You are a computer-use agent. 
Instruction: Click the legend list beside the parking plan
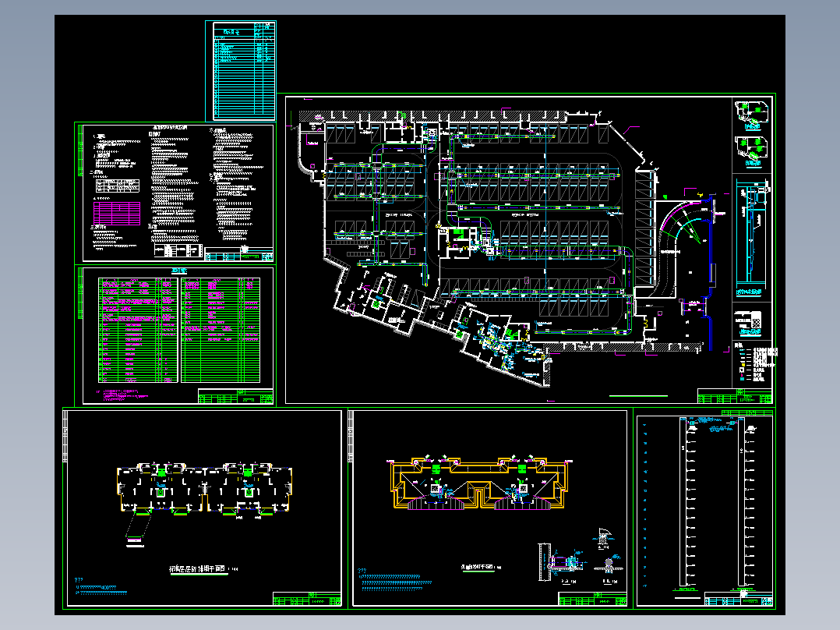(x=755, y=363)
